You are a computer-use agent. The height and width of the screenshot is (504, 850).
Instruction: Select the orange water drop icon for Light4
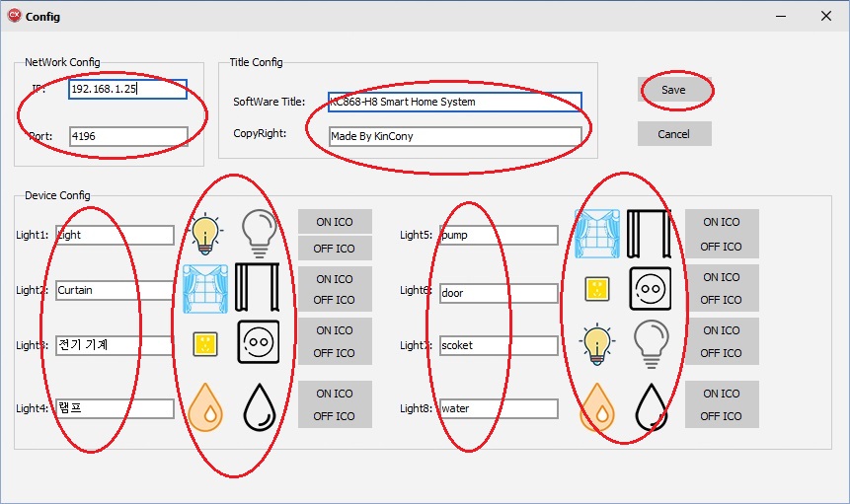pyautogui.click(x=204, y=405)
